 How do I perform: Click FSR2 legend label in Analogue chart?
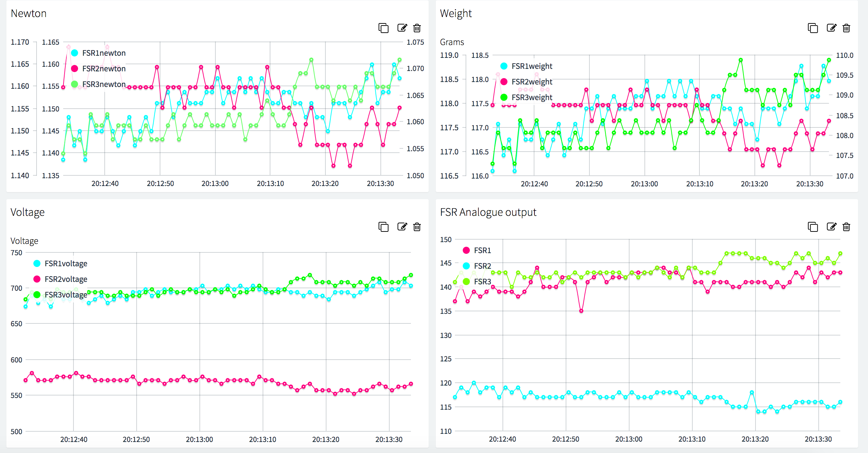[x=482, y=266]
